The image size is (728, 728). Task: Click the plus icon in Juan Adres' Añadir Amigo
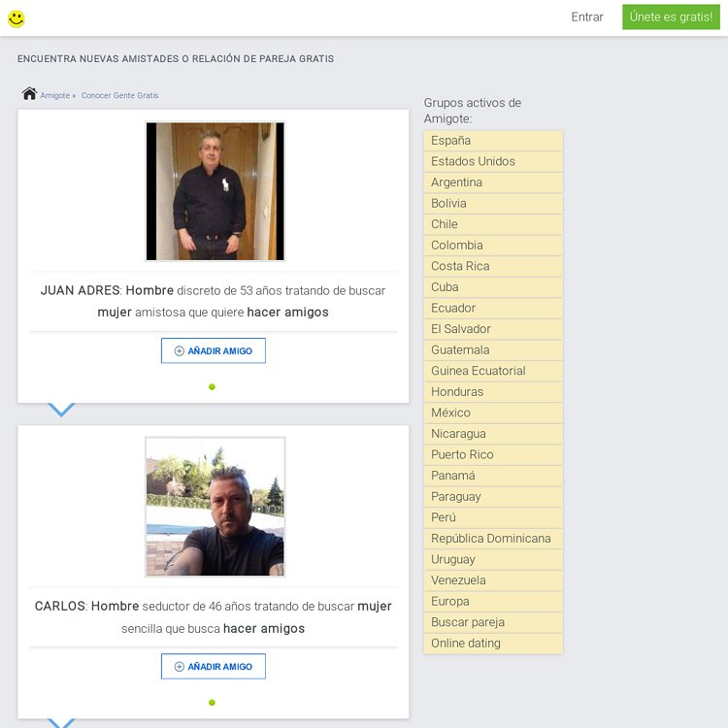[x=180, y=351]
